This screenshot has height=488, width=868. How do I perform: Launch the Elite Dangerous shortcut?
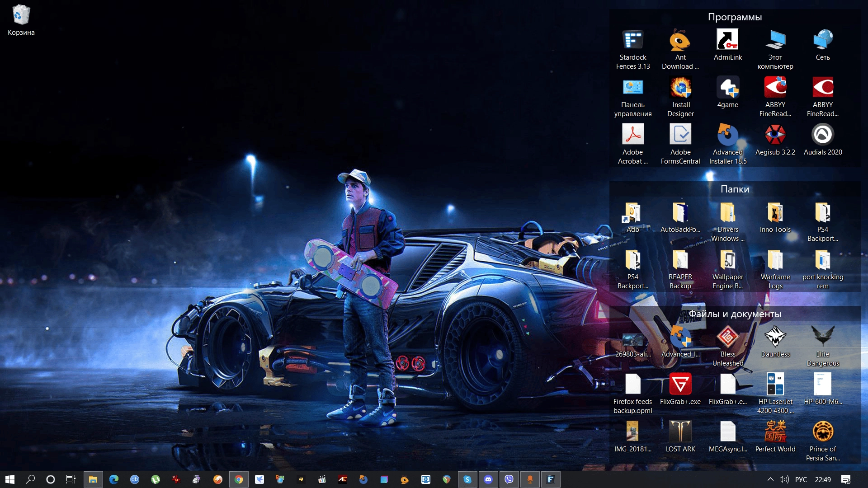(x=823, y=347)
